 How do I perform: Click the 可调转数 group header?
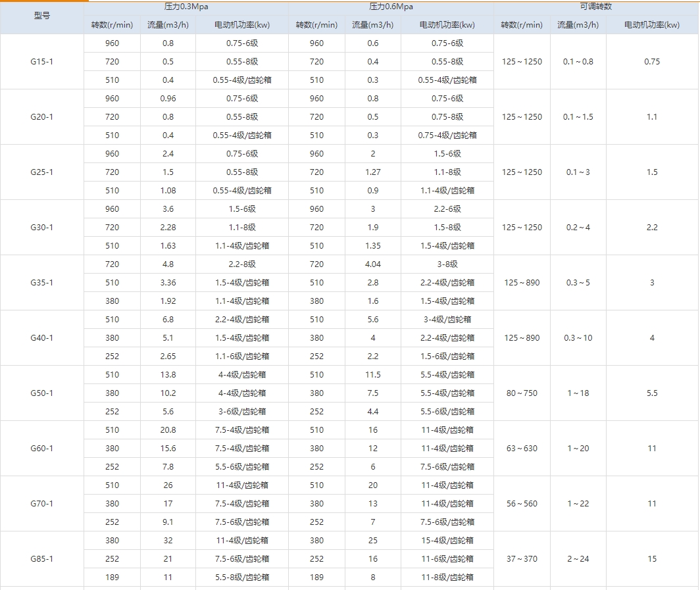(596, 7)
